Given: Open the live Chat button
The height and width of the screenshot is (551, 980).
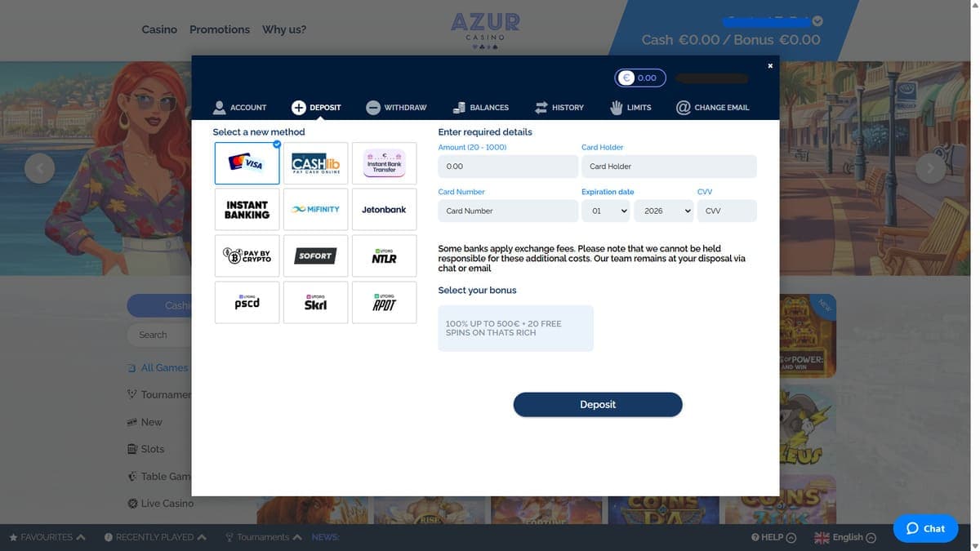Looking at the screenshot, I should 925,528.
